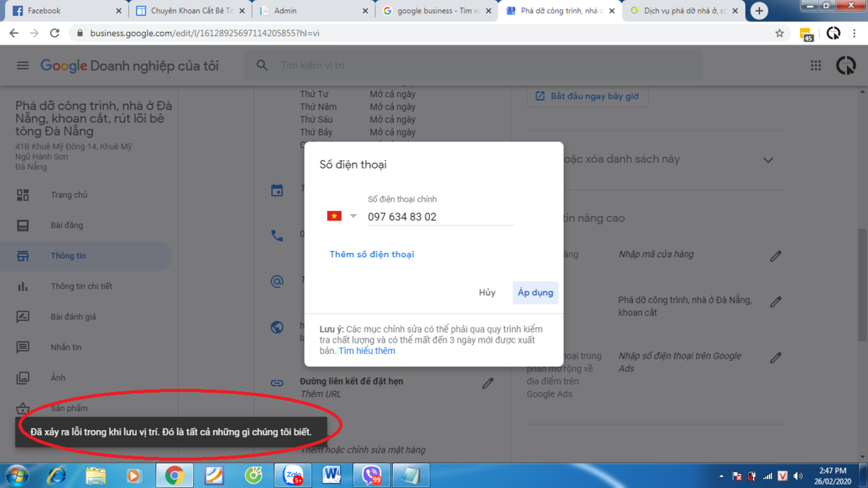Edit the Phá dỡ công trình label pencil
Screen dimensions: 868x488
pyautogui.click(x=775, y=301)
